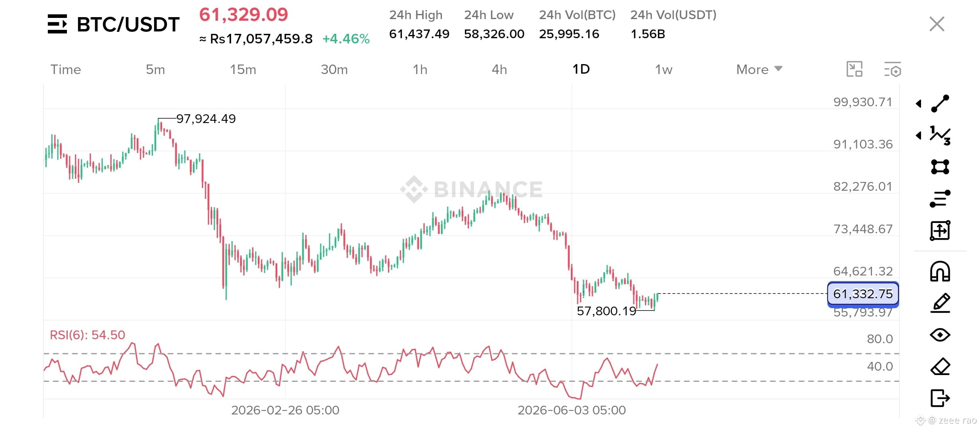The image size is (980, 430).
Task: Select the Fibonacci retracement lines tool
Action: click(940, 199)
